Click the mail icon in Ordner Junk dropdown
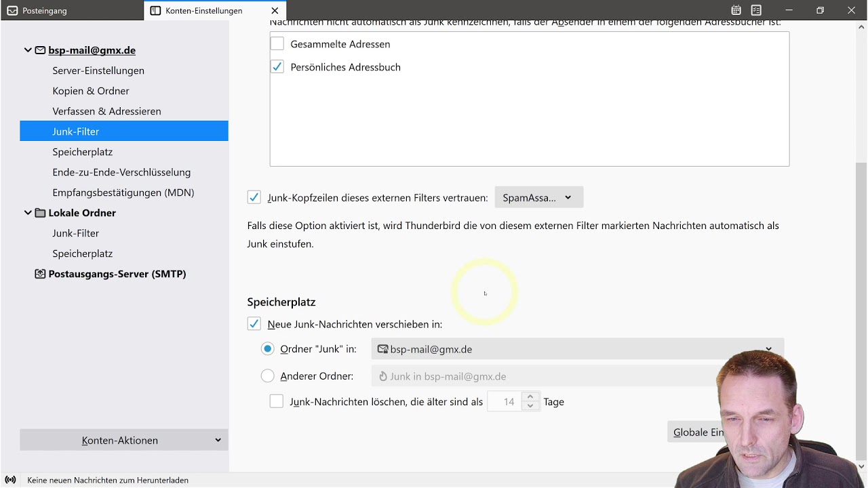 click(x=382, y=349)
